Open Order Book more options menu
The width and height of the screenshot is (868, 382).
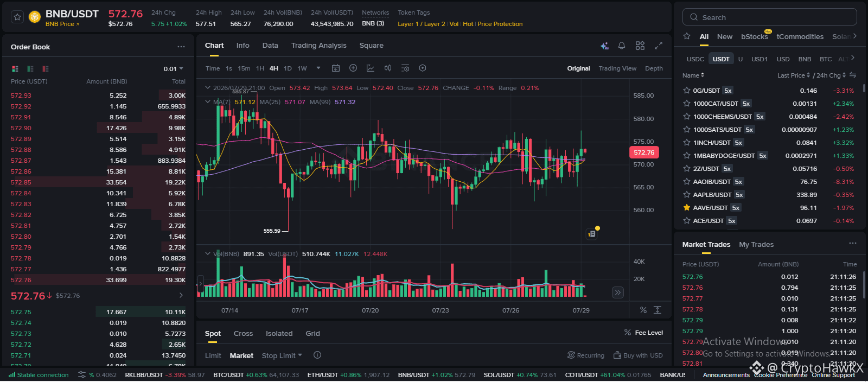[181, 47]
